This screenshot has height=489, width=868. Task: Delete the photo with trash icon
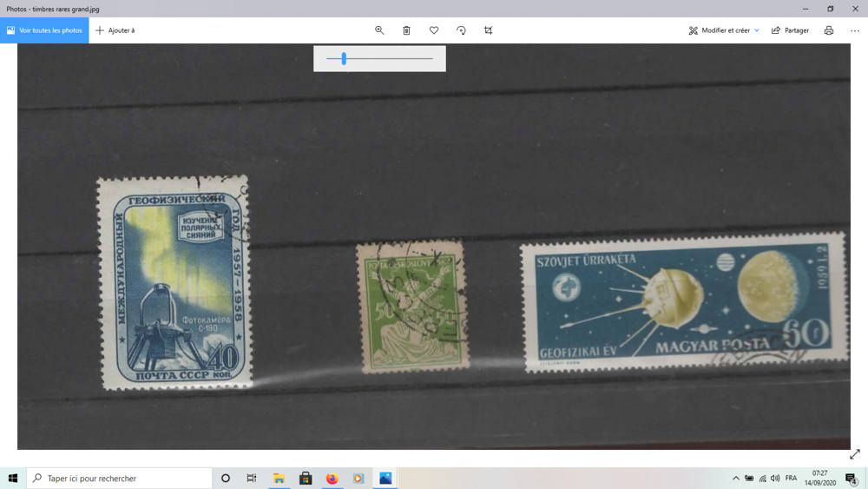coord(406,30)
